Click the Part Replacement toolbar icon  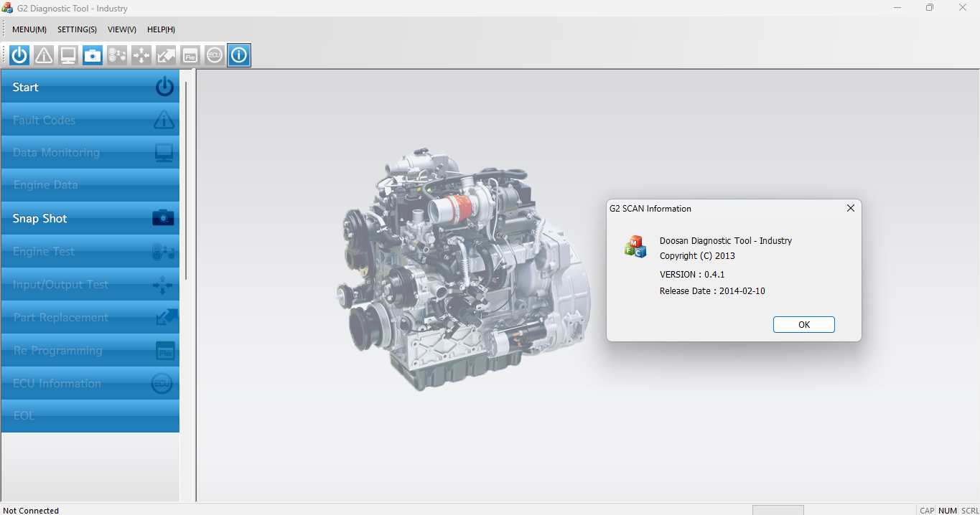coord(166,55)
